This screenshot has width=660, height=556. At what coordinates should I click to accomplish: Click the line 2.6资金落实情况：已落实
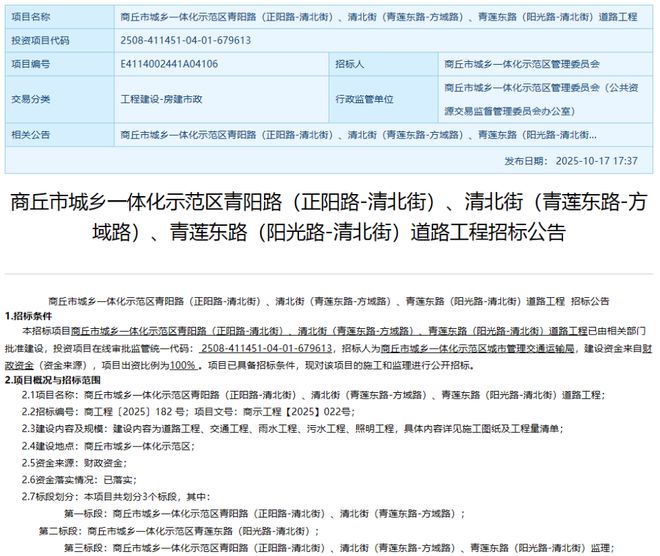[79, 480]
